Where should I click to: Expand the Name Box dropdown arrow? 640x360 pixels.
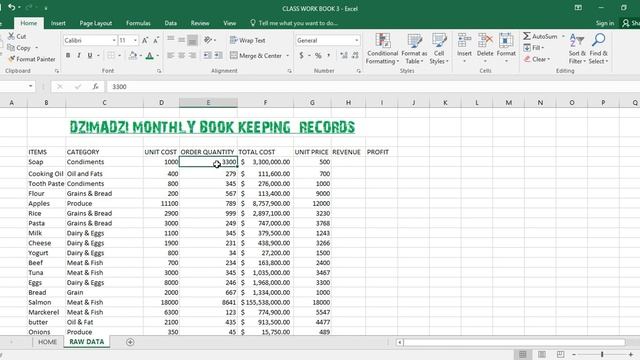pos(31,86)
